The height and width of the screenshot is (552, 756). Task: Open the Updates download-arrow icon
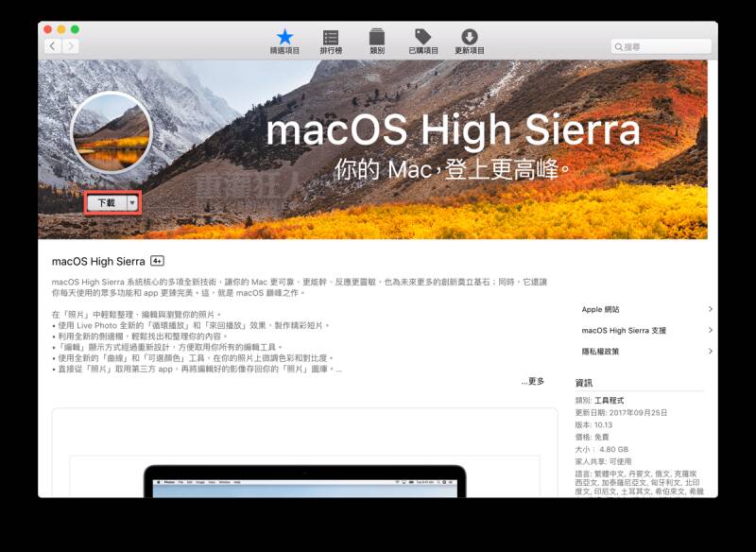pos(469,37)
